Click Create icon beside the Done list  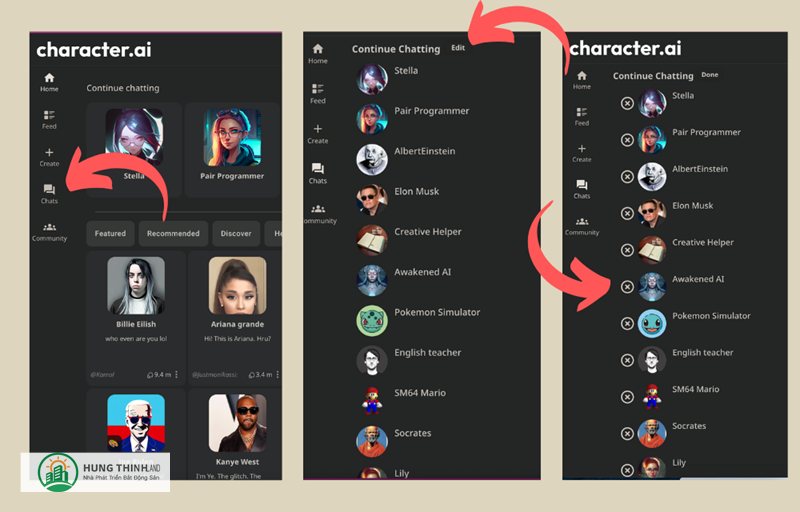click(582, 148)
